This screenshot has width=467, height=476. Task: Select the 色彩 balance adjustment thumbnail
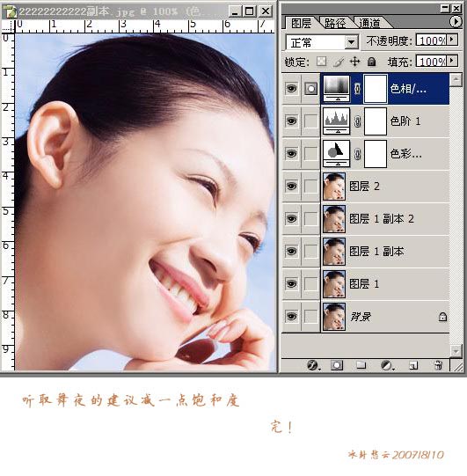[x=337, y=154]
